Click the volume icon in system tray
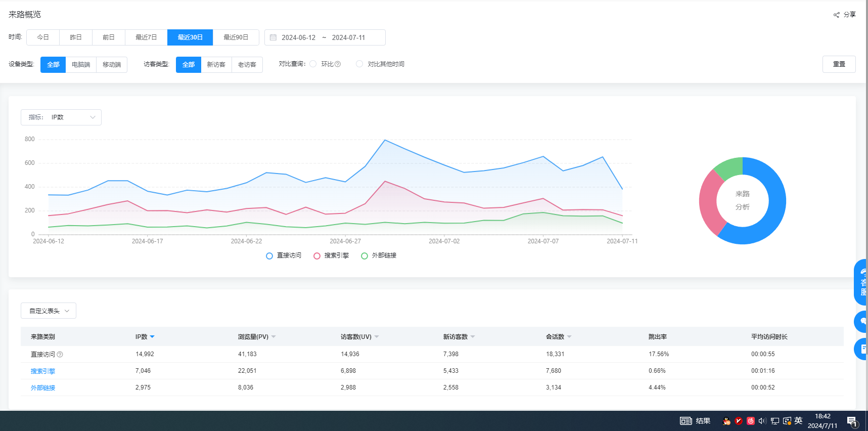 (x=762, y=421)
